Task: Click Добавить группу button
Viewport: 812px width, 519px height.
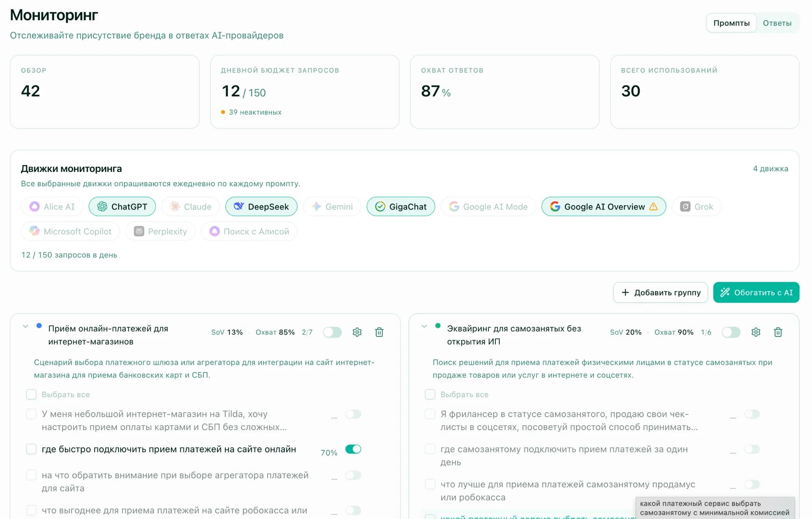Action: click(661, 292)
